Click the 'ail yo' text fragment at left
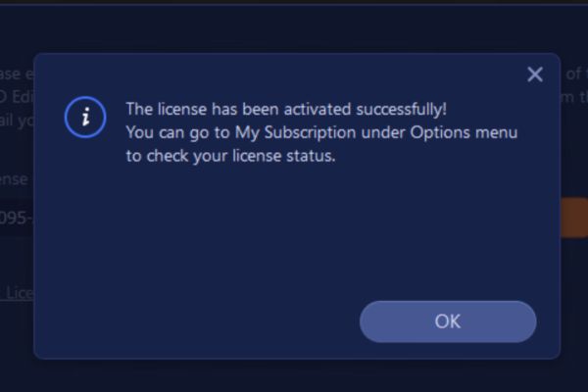This screenshot has height=392, width=588. 16,120
